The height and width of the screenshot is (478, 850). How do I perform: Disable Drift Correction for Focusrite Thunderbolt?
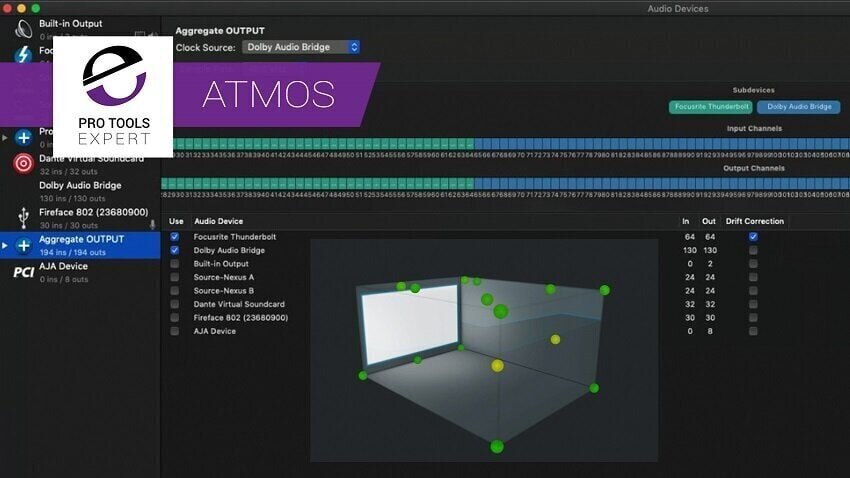tap(753, 237)
